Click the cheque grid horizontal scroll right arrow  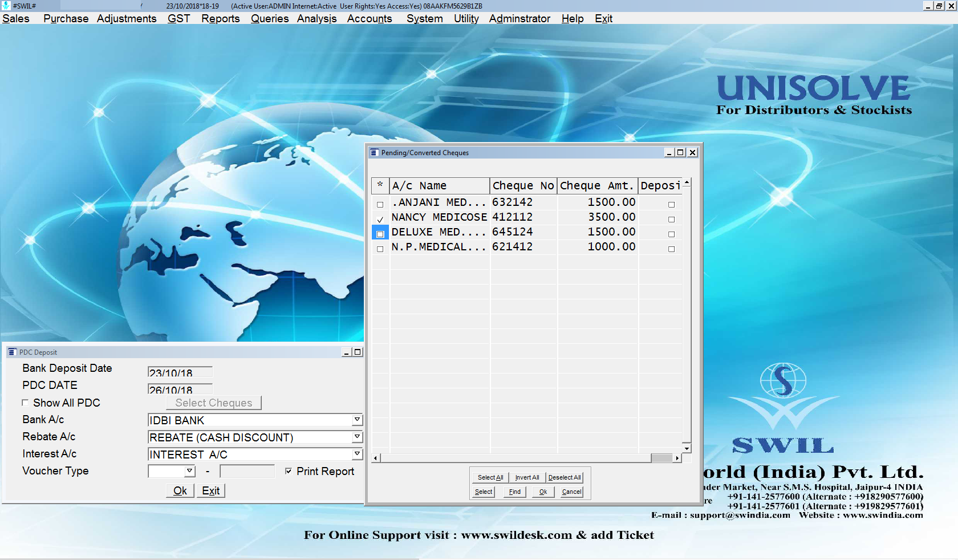pos(677,458)
